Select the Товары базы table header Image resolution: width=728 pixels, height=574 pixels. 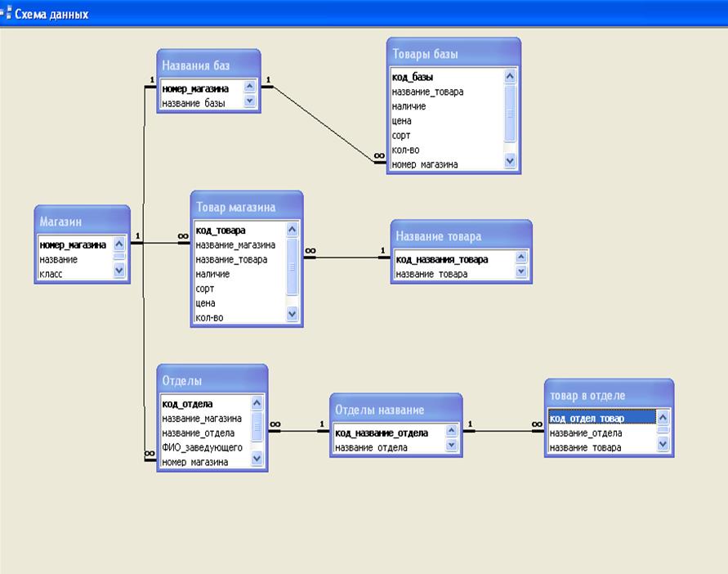pyautogui.click(x=453, y=53)
